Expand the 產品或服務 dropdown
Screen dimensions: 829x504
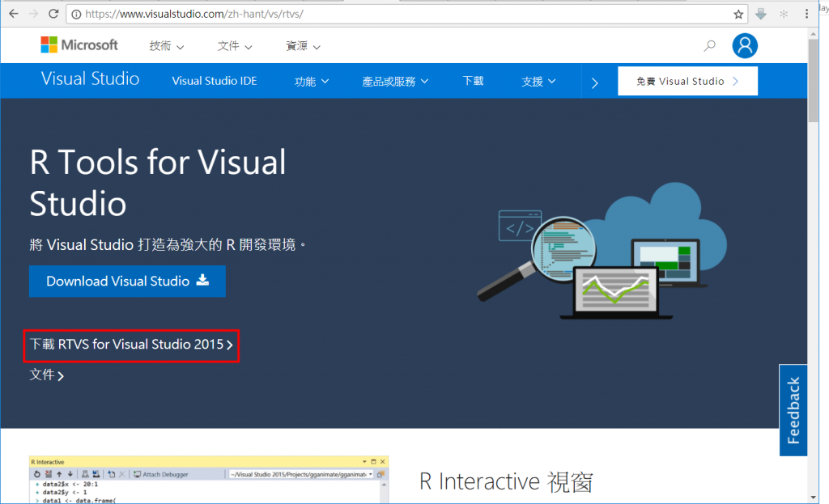[x=395, y=82]
